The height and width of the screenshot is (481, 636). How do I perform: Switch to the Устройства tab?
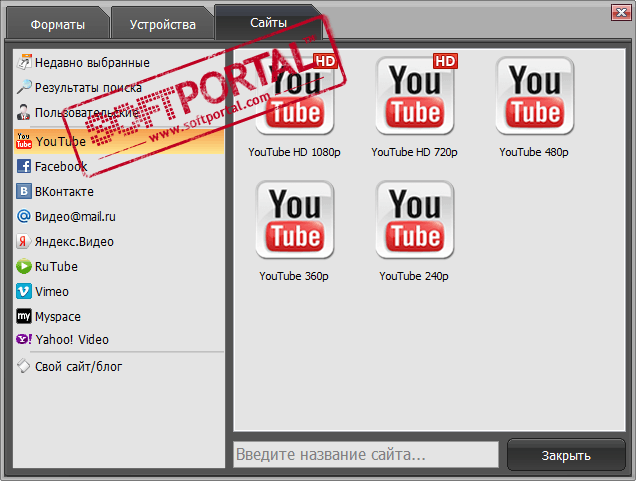[162, 24]
